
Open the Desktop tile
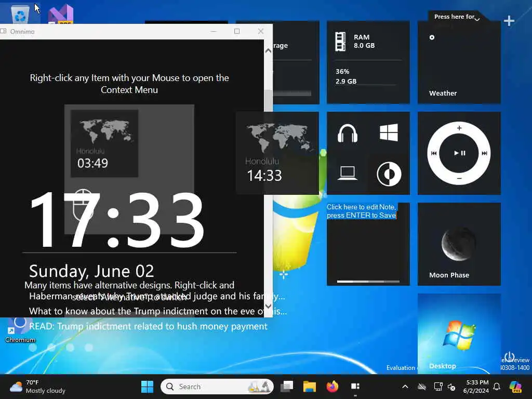pyautogui.click(x=459, y=334)
